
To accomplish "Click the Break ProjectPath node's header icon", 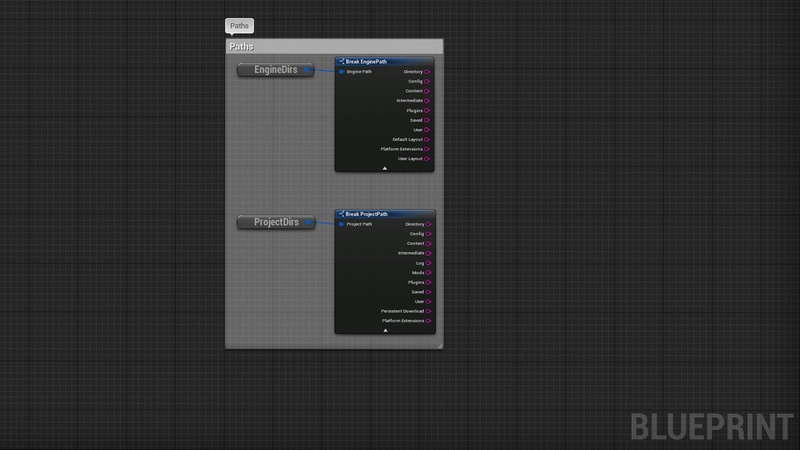I will click(341, 214).
